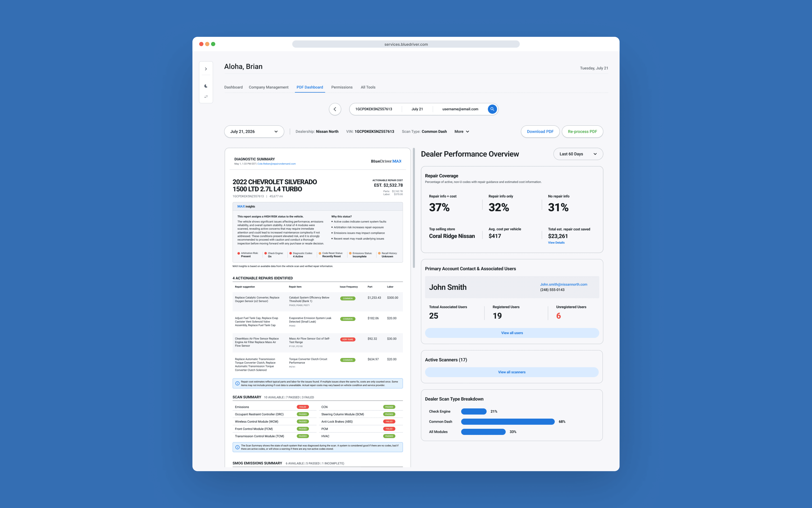Toggle dark mode moon icon in sidebar
The image size is (812, 508).
point(206,86)
